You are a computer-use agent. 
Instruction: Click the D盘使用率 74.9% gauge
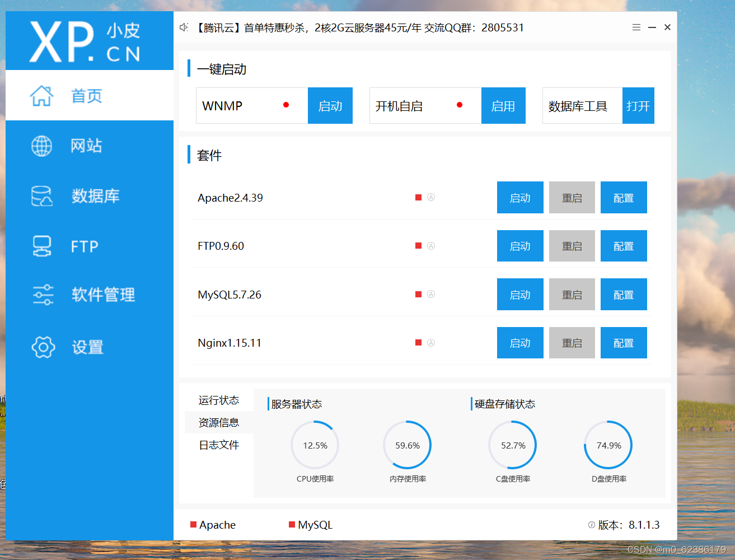pos(608,445)
